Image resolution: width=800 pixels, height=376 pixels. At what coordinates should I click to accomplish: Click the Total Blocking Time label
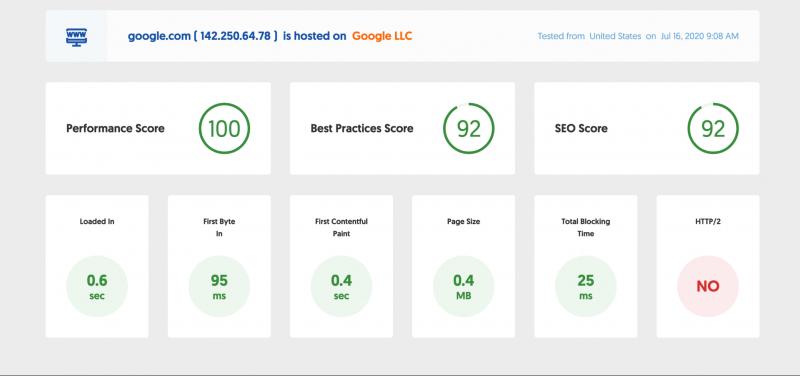(586, 228)
